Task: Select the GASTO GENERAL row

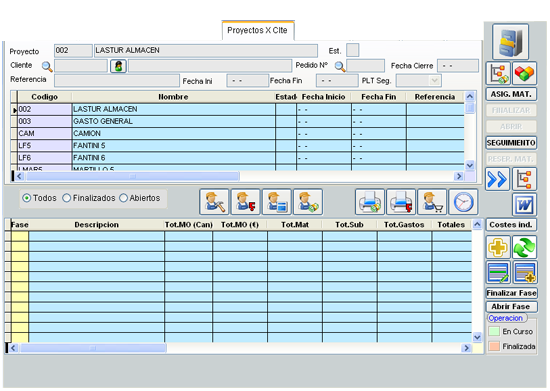Action: (241, 121)
